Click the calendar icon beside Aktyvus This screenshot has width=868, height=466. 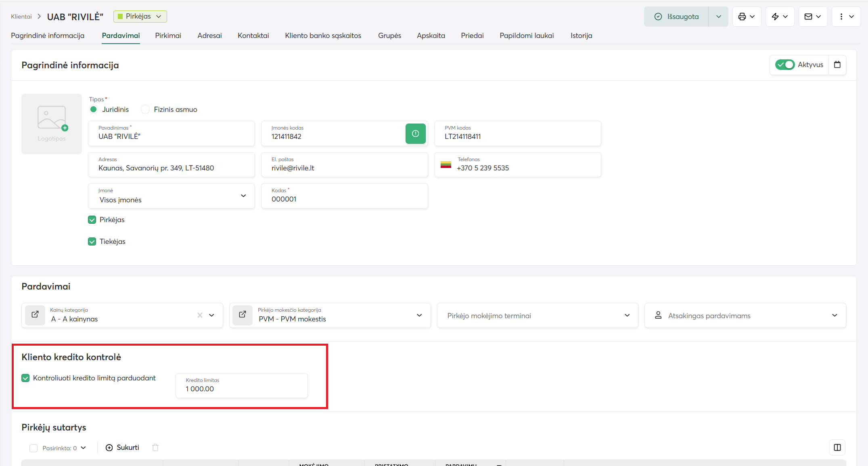coord(837,65)
